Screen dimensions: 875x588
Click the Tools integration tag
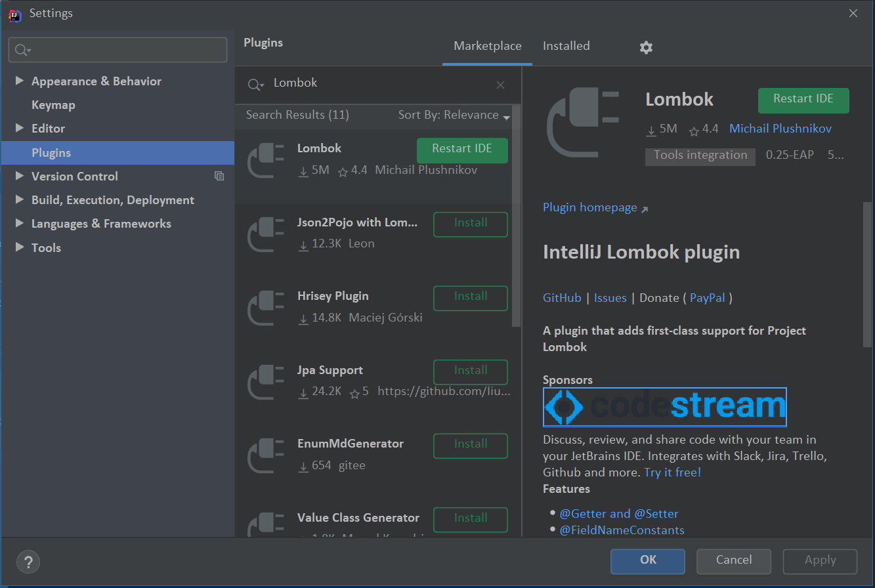tap(700, 156)
